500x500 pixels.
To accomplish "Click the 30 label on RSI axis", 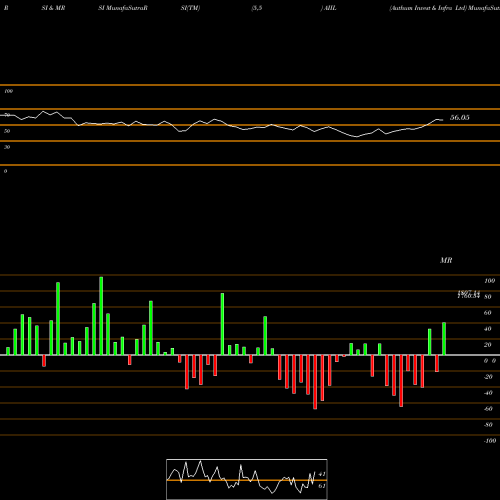I will [7, 147].
